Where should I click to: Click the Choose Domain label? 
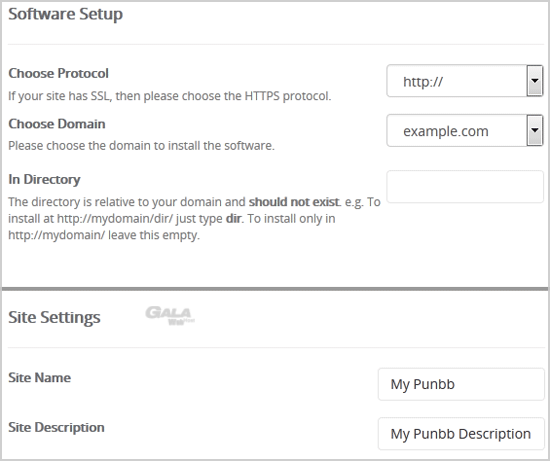(57, 124)
